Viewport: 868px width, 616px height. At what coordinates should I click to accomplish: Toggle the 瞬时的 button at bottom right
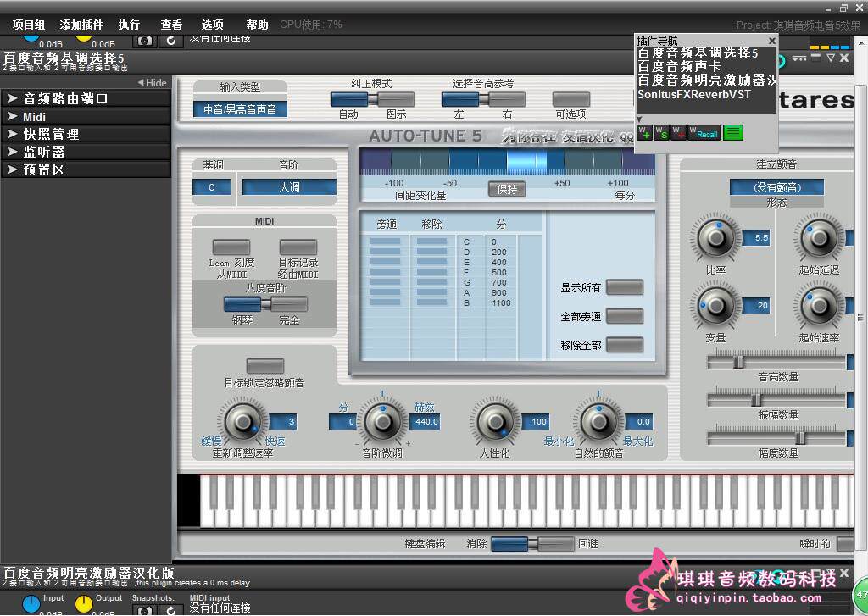tap(845, 544)
